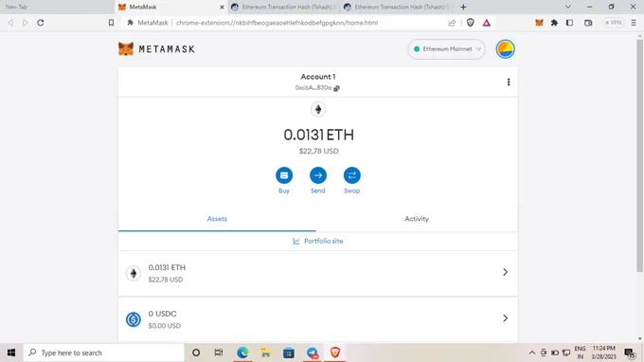
Task: Click the $22.78 USD balance value
Action: point(319,151)
